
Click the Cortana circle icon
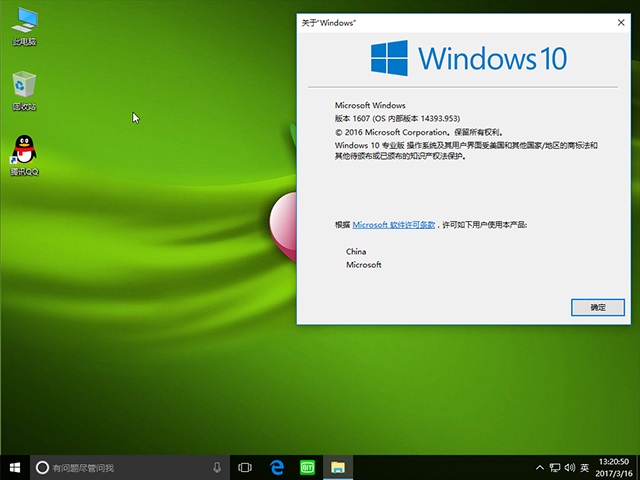pos(42,467)
